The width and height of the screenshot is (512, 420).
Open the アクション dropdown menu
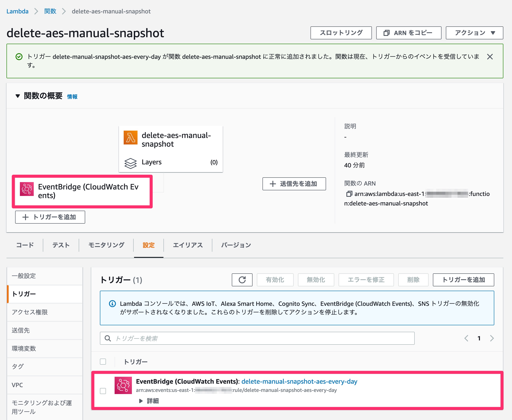click(474, 33)
